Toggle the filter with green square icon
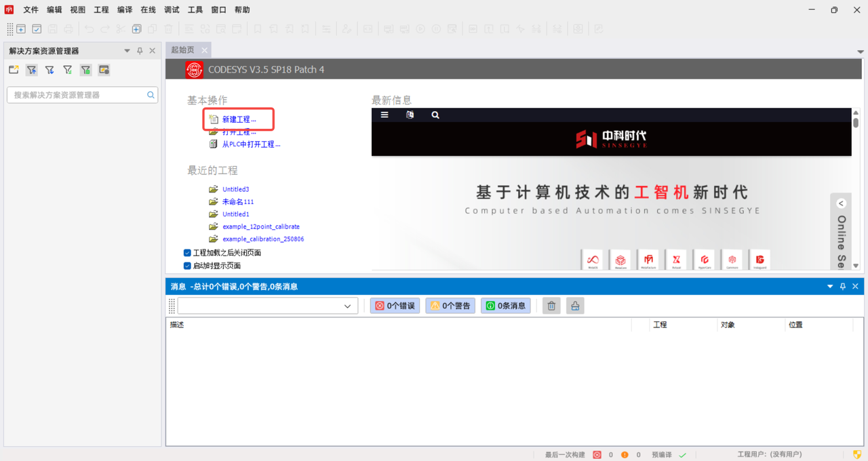This screenshot has width=868, height=461. (x=85, y=70)
